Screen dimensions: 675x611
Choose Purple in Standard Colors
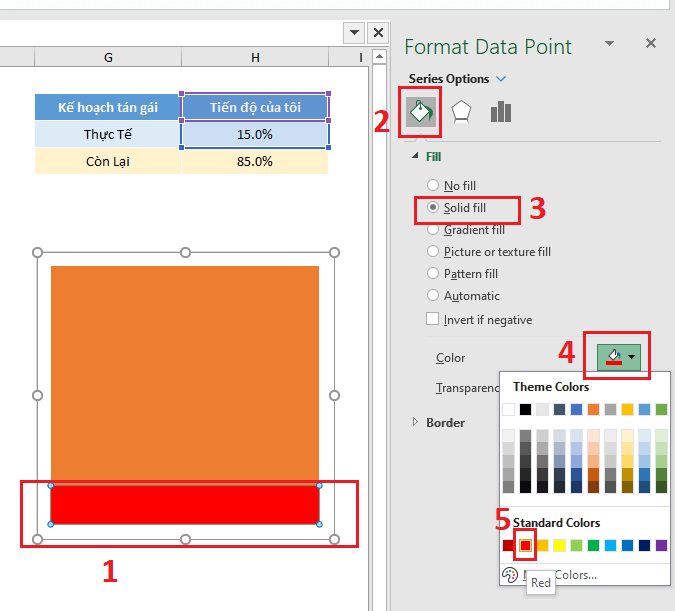pyautogui.click(x=661, y=546)
